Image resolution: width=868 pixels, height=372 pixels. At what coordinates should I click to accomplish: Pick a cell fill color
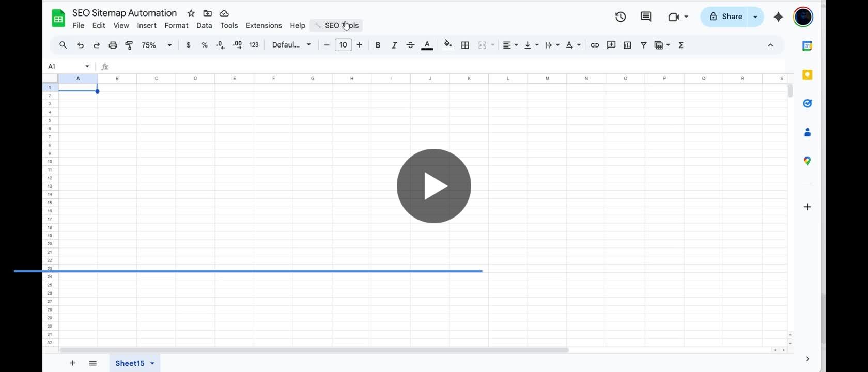448,45
